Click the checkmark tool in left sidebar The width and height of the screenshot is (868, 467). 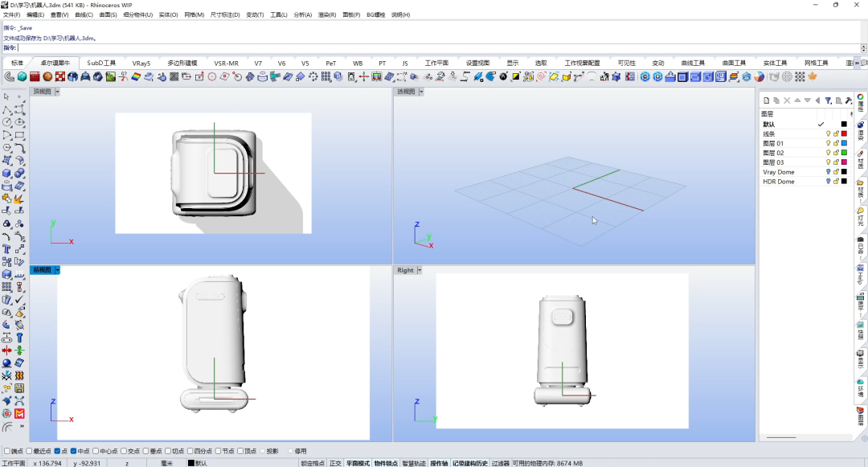pyautogui.click(x=19, y=299)
